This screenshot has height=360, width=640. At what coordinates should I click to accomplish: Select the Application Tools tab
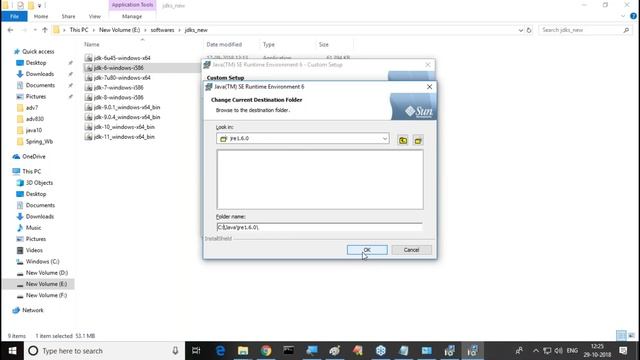[x=132, y=5]
